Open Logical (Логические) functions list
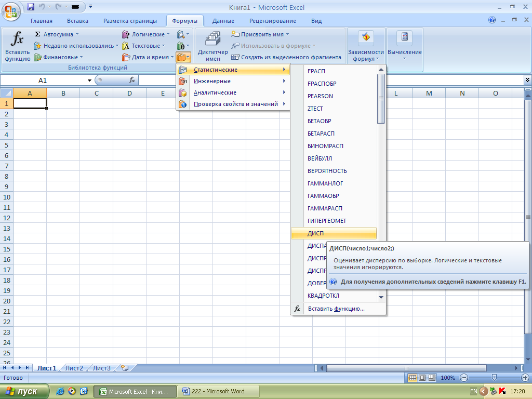The image size is (532, 399). coord(146,34)
